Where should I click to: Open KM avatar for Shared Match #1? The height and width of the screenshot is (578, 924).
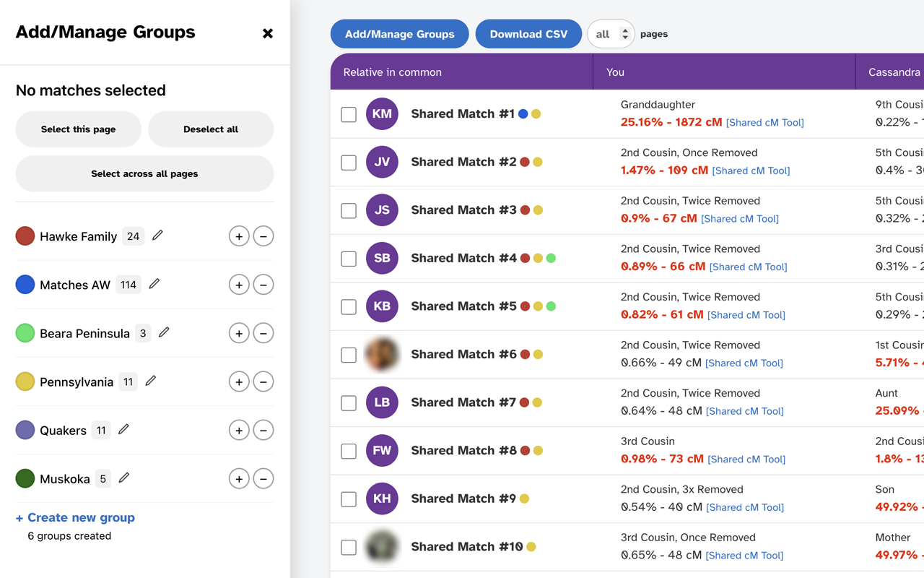(382, 113)
